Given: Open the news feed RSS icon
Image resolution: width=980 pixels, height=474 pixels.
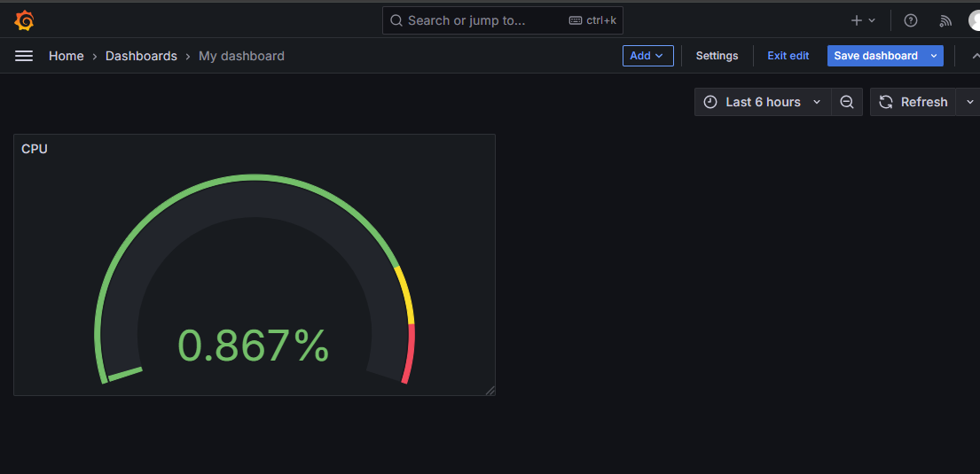Looking at the screenshot, I should pos(945,20).
